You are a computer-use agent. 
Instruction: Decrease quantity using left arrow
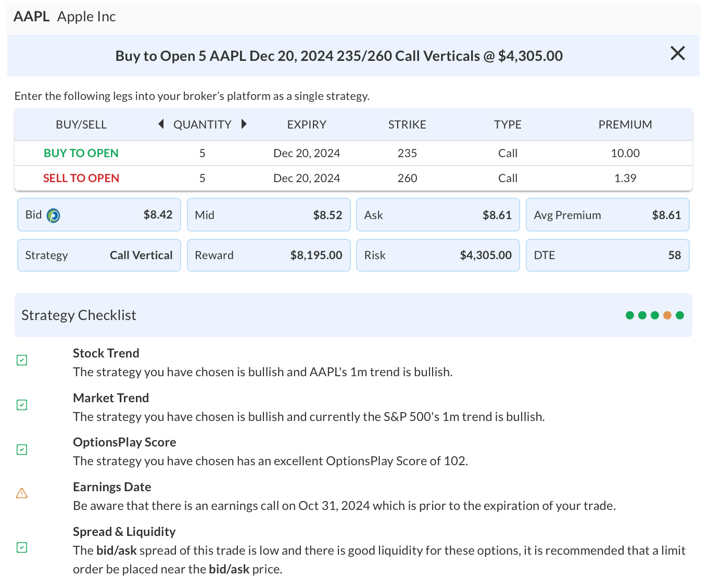pyautogui.click(x=161, y=124)
